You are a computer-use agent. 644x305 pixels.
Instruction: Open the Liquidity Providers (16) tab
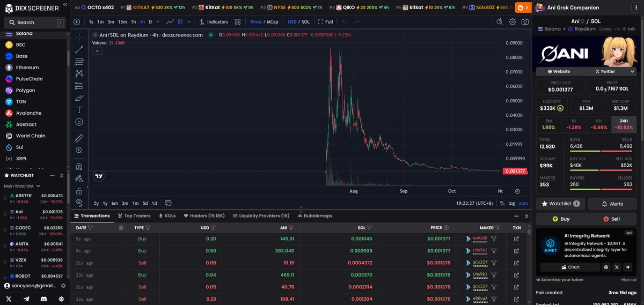tap(260, 215)
